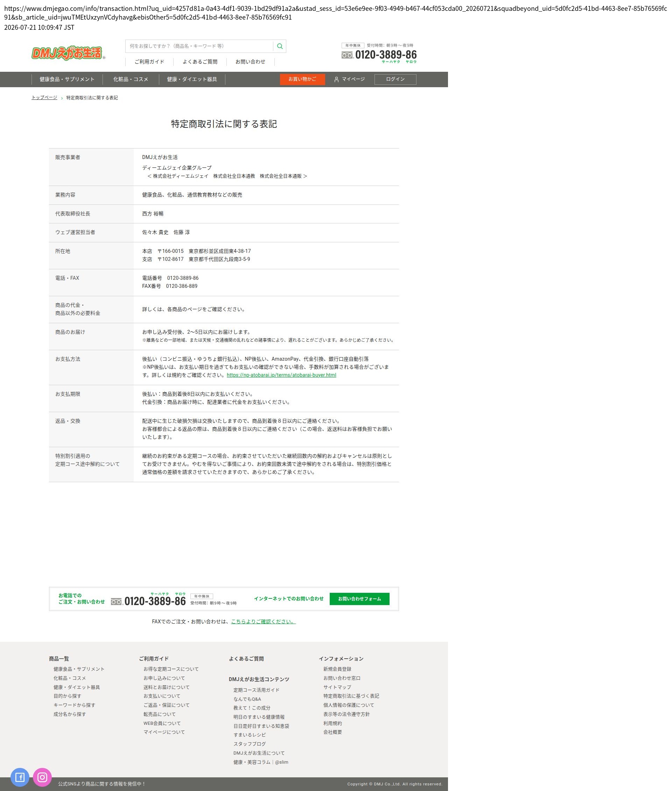This screenshot has height=791, width=672.
Task: Open footer 利用規約 link
Action: tap(332, 723)
